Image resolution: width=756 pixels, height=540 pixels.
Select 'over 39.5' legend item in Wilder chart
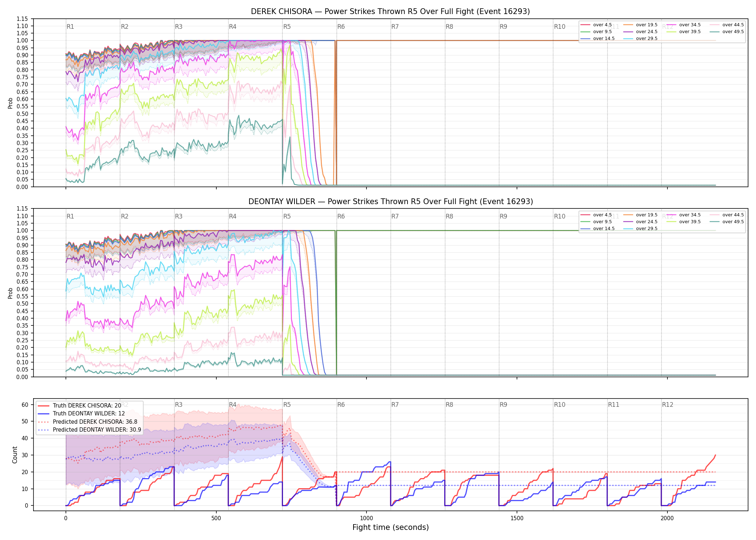point(684,222)
